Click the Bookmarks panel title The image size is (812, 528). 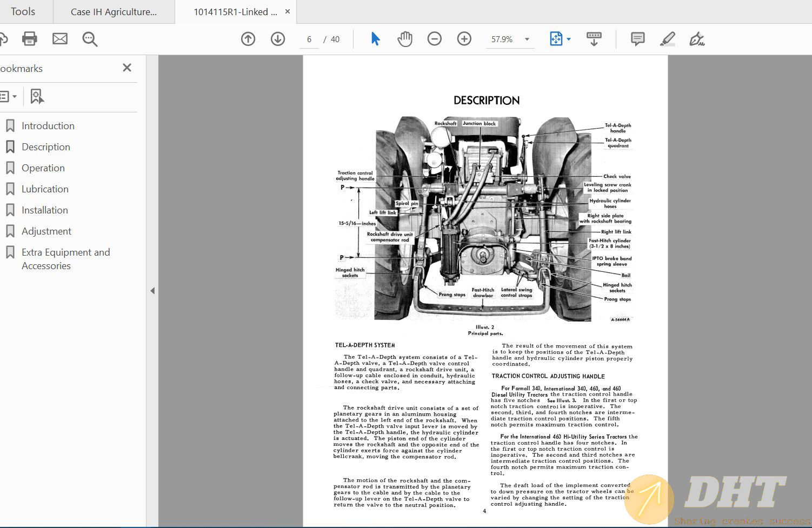[21, 68]
